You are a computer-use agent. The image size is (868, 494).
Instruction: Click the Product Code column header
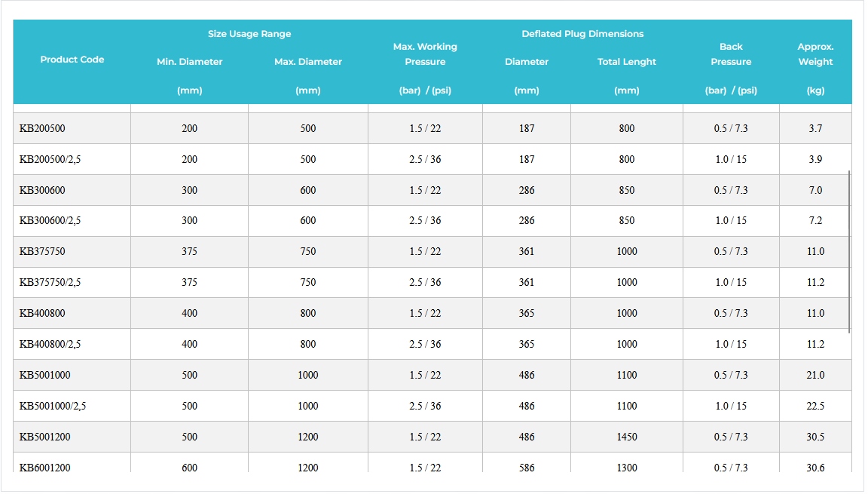click(72, 60)
